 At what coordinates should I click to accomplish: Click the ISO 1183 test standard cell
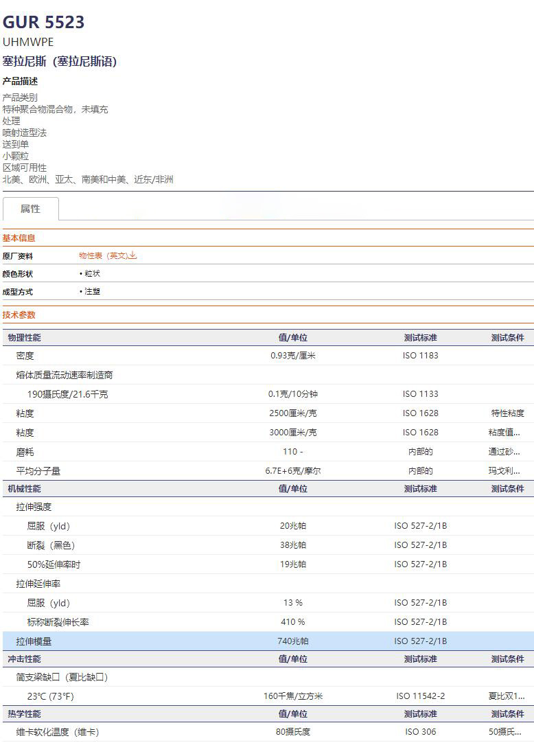point(421,355)
